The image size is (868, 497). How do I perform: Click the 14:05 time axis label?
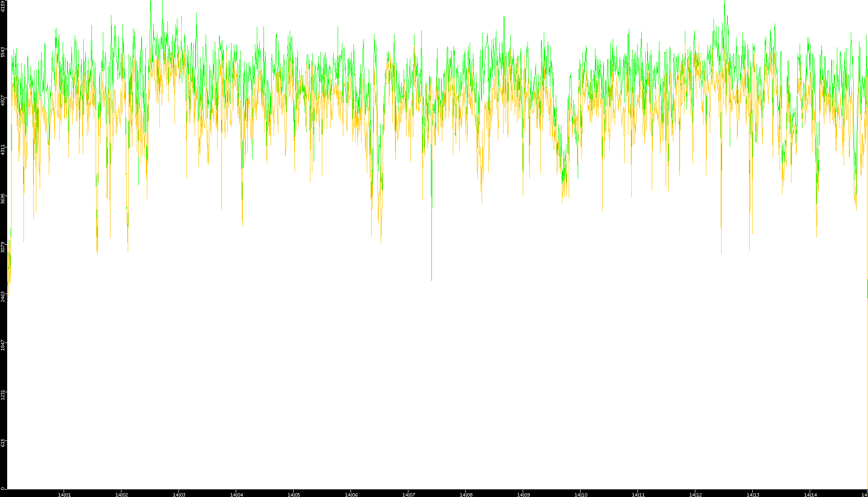coord(294,495)
